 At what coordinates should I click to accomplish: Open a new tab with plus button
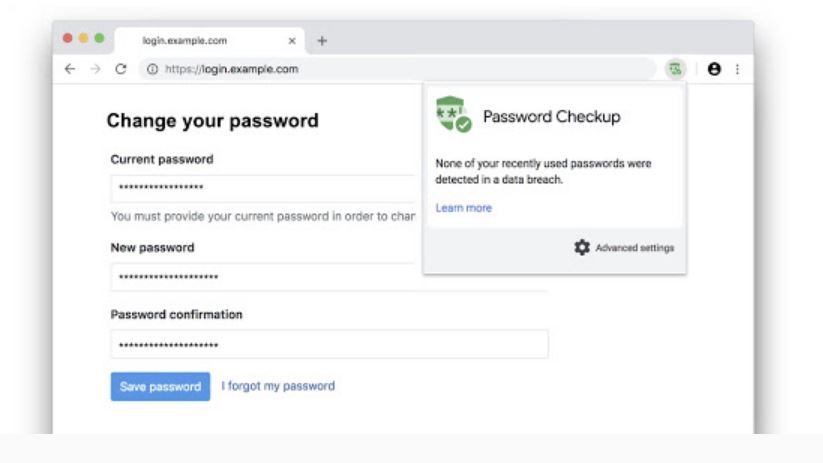click(x=322, y=41)
